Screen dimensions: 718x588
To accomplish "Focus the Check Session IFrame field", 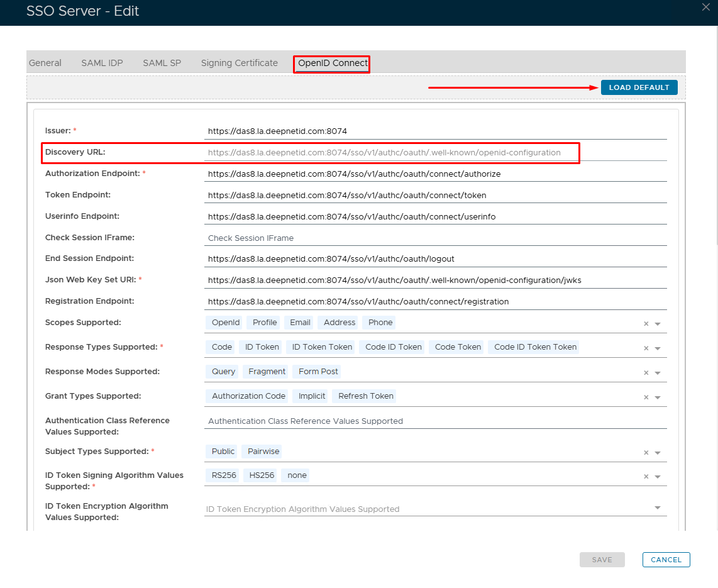I will point(435,238).
